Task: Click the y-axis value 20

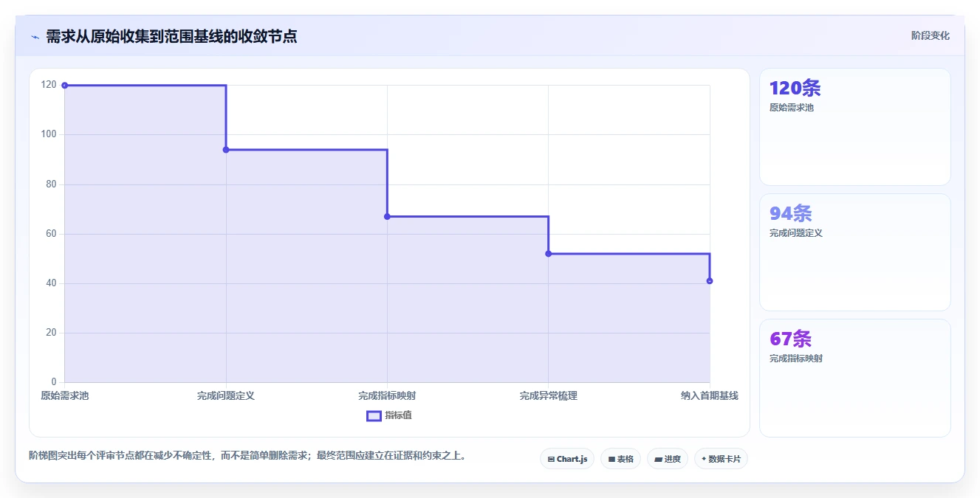Action: pyautogui.click(x=51, y=333)
